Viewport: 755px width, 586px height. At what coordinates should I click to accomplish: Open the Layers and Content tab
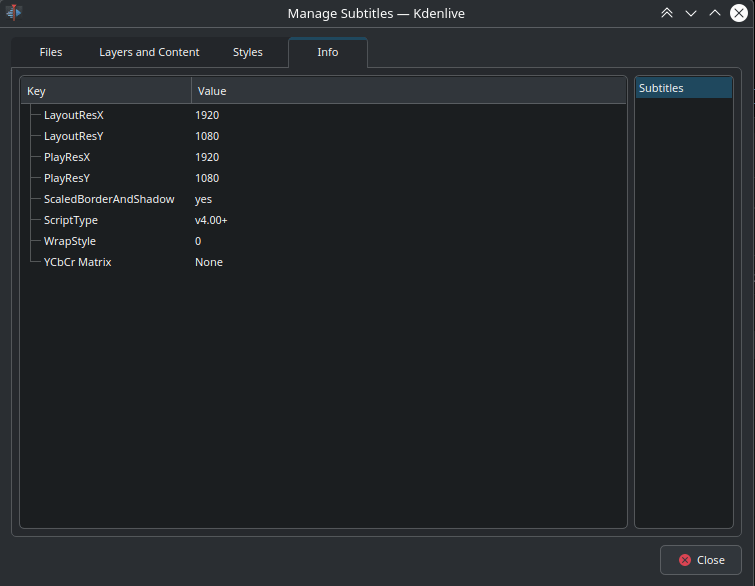pos(149,52)
